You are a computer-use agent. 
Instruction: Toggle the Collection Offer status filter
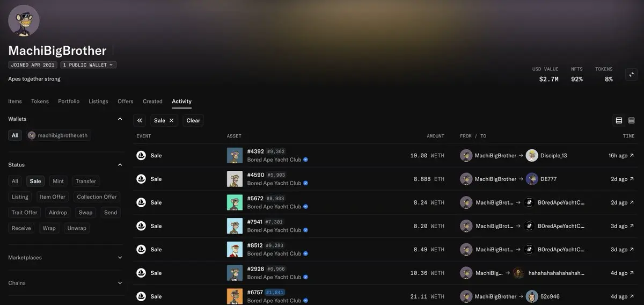(97, 197)
